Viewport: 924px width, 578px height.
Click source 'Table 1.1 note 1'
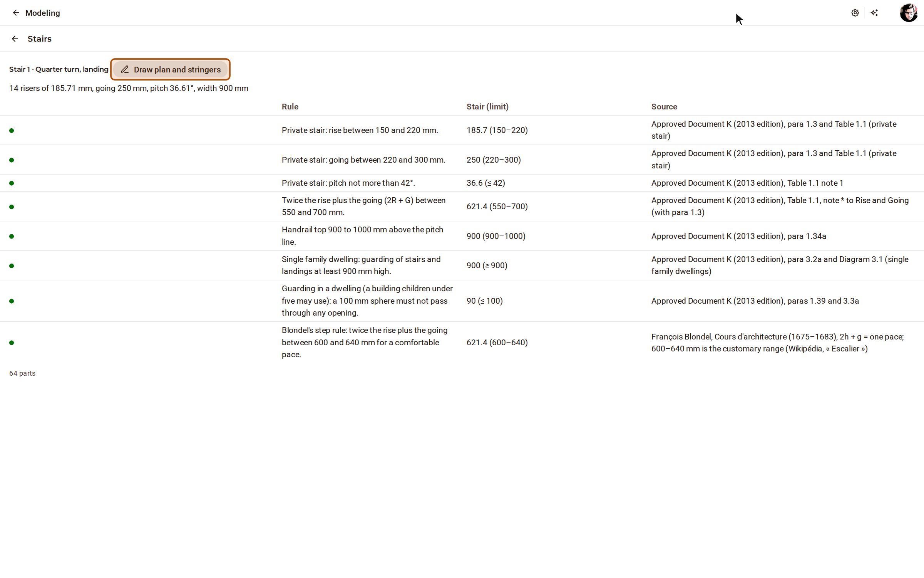[815, 183]
